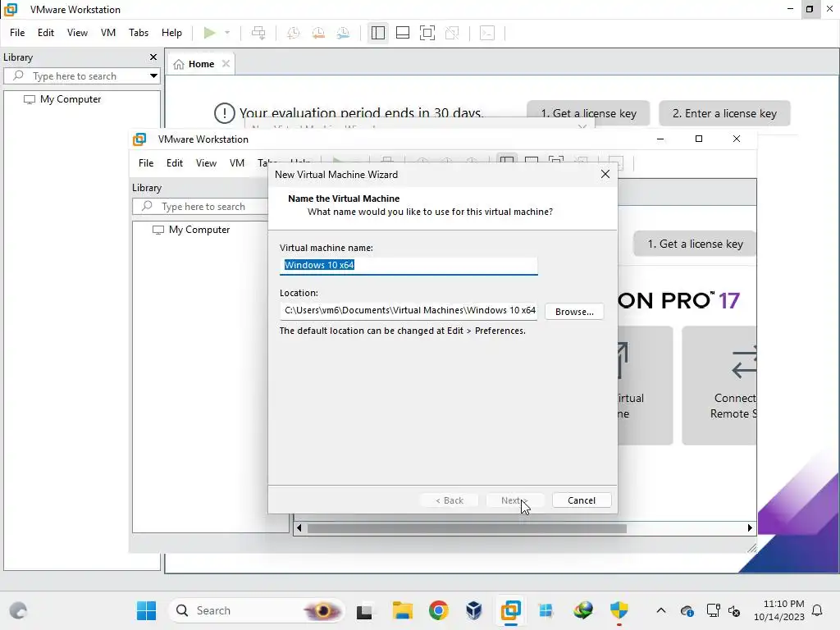Open Google Chrome from taskbar
Viewport: 840px width, 630px height.
(x=438, y=610)
